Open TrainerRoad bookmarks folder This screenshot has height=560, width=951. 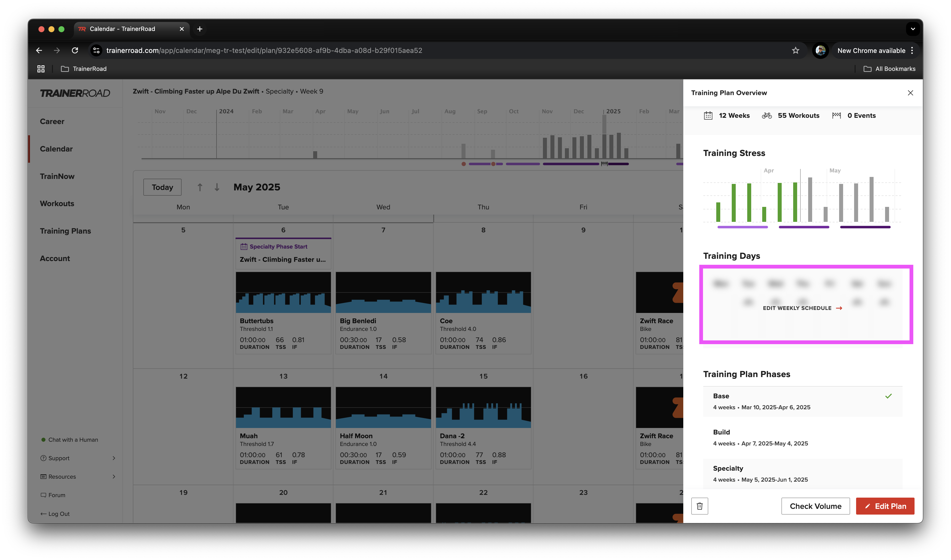[x=84, y=69]
